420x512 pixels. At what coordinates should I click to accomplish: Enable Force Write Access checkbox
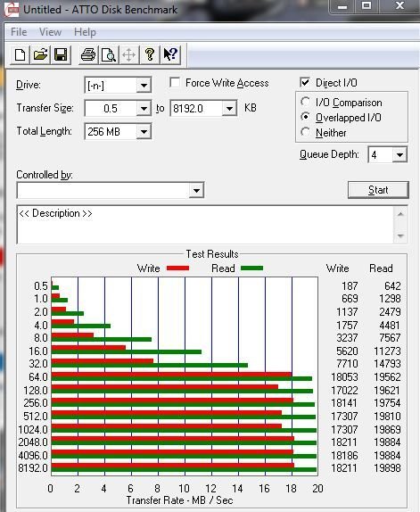point(175,83)
